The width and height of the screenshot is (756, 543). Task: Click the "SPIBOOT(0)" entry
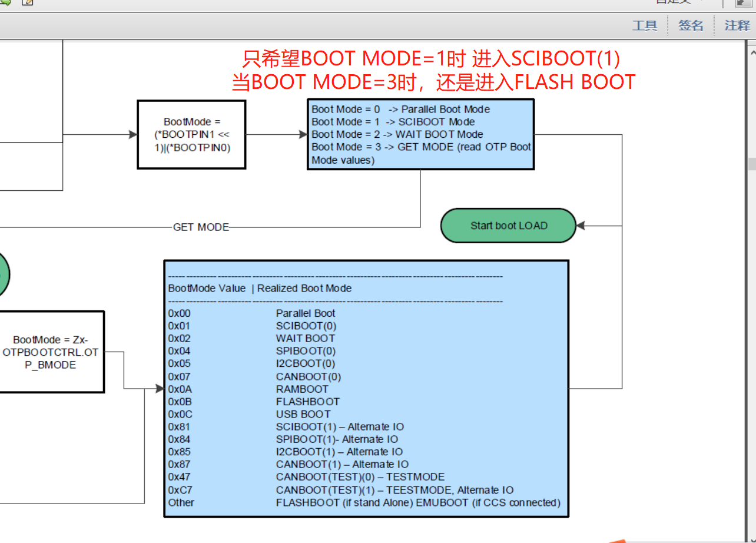click(306, 351)
